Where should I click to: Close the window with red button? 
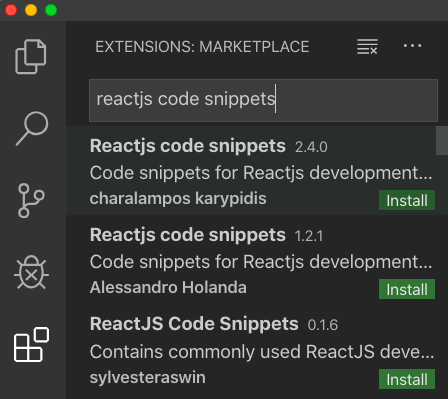(x=11, y=10)
